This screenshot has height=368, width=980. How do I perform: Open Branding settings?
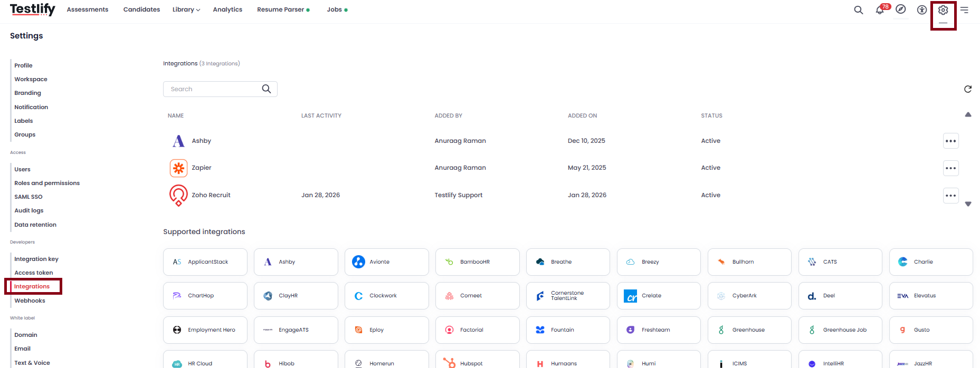click(x=27, y=93)
